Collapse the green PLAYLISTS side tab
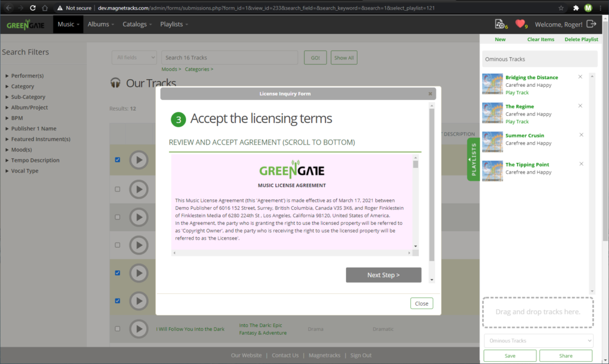Image resolution: width=609 pixels, height=364 pixels. coord(473,159)
